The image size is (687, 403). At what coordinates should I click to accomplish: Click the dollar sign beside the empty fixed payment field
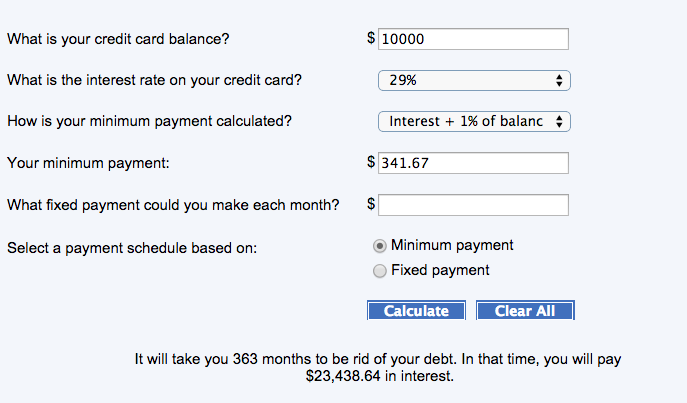click(371, 204)
